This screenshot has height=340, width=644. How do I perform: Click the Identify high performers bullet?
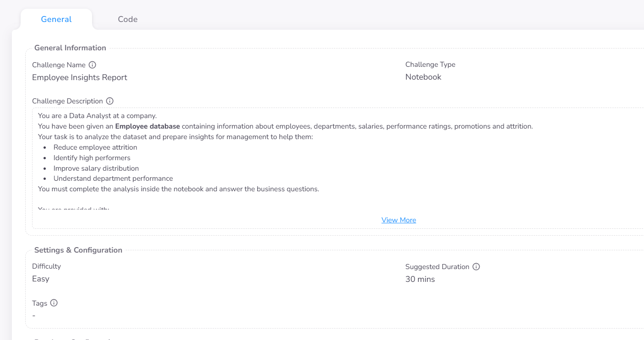coord(92,158)
